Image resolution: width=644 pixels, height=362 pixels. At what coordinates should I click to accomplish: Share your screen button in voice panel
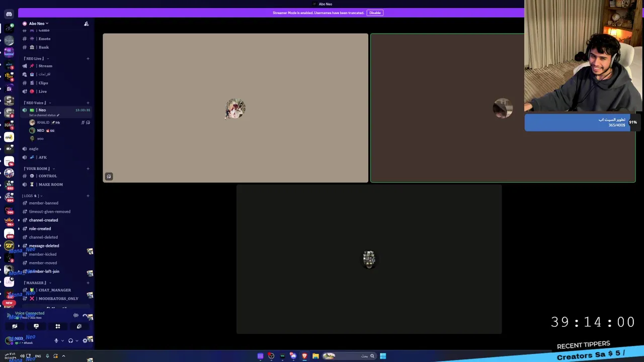pyautogui.click(x=36, y=327)
